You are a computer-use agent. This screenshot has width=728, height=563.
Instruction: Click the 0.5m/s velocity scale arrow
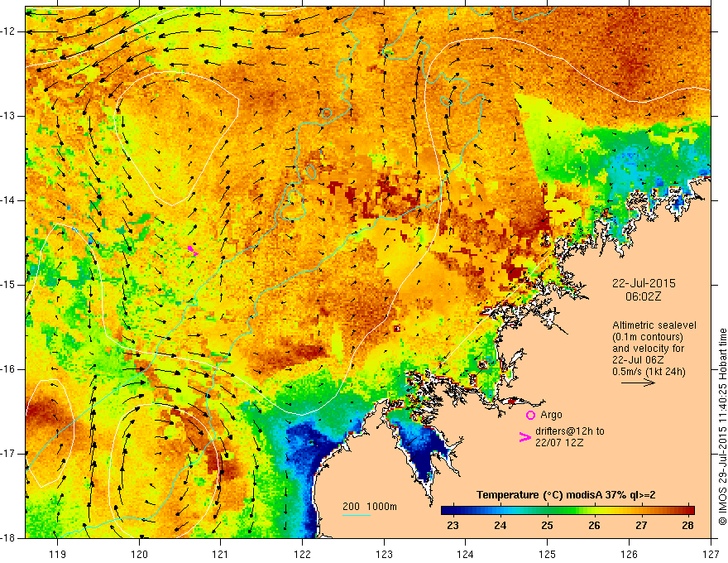pos(638,383)
